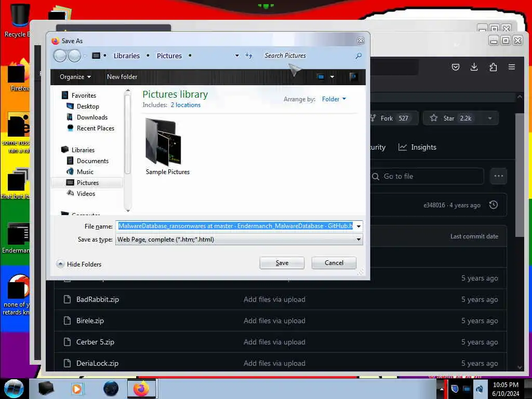Click the Cancel button
The height and width of the screenshot is (399, 532).
tap(334, 263)
